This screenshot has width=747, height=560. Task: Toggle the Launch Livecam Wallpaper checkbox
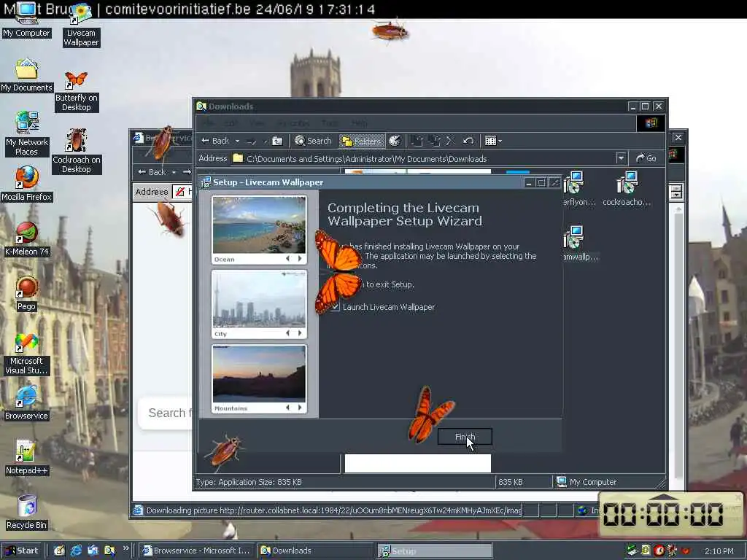click(336, 307)
